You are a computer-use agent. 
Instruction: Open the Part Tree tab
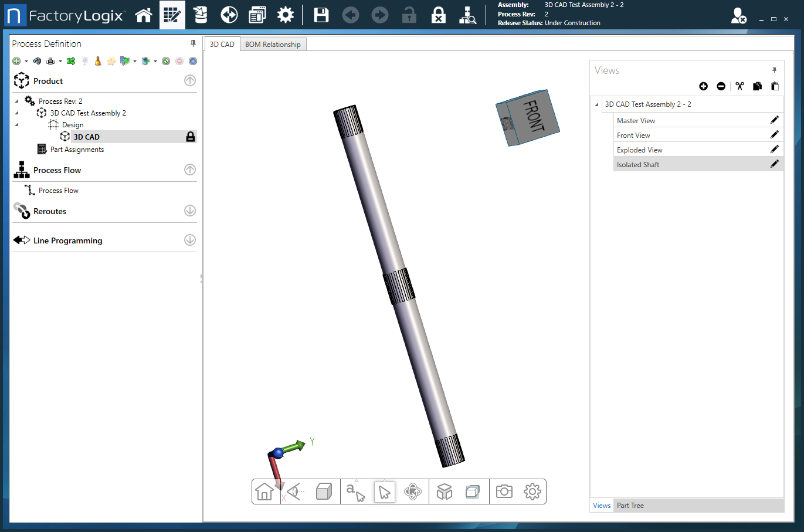pos(630,506)
